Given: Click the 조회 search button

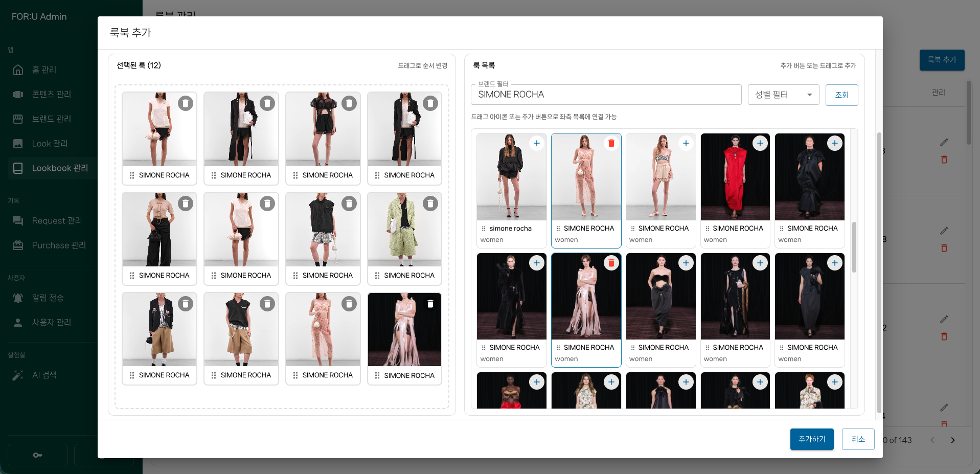Looking at the screenshot, I should point(841,95).
